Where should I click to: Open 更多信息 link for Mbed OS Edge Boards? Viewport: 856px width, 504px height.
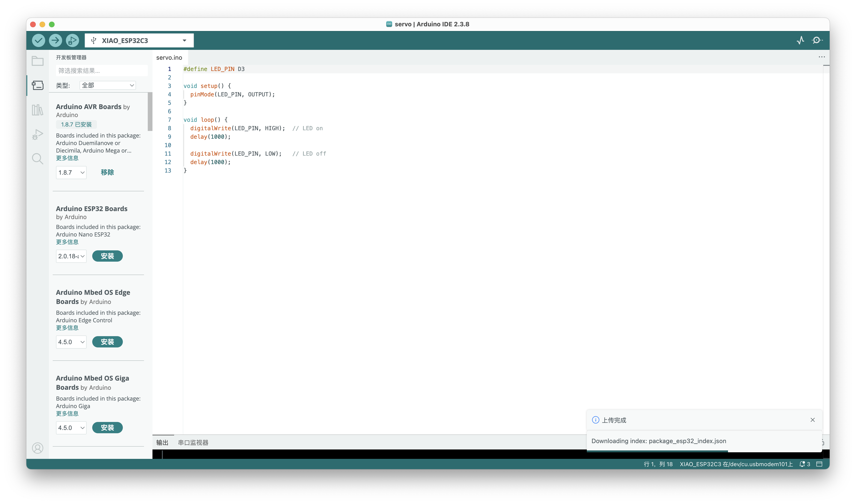pos(67,328)
